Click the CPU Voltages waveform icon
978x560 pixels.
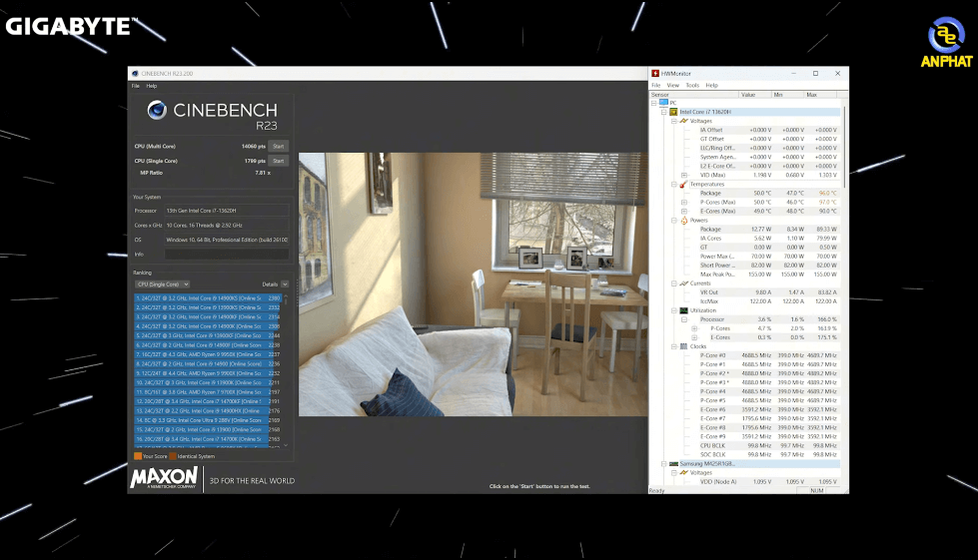tap(683, 121)
